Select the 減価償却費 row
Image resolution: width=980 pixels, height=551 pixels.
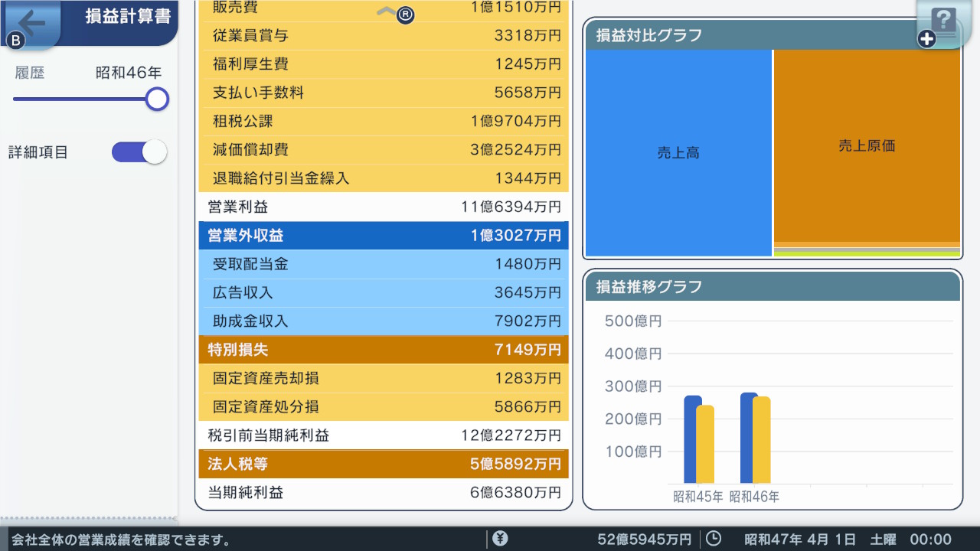384,149
